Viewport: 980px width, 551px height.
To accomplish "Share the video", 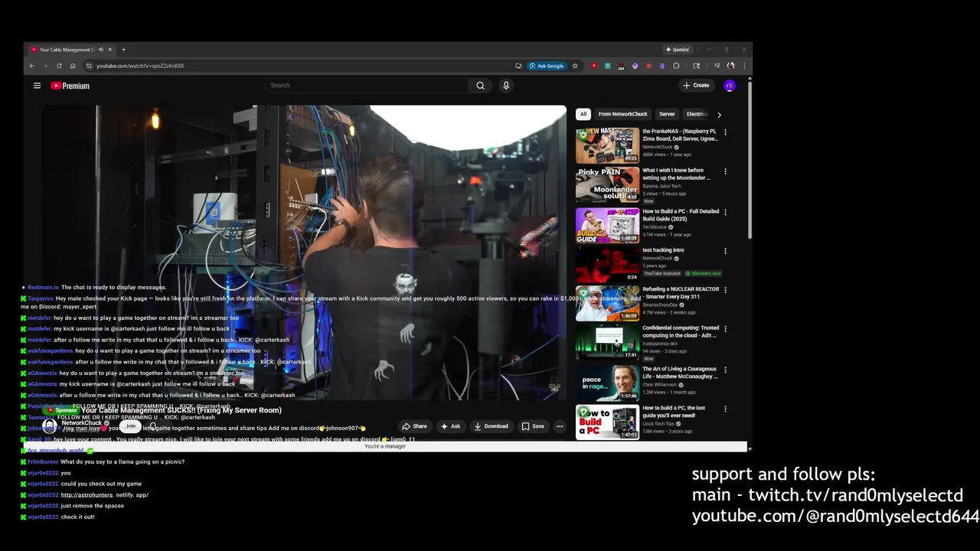I will (415, 426).
